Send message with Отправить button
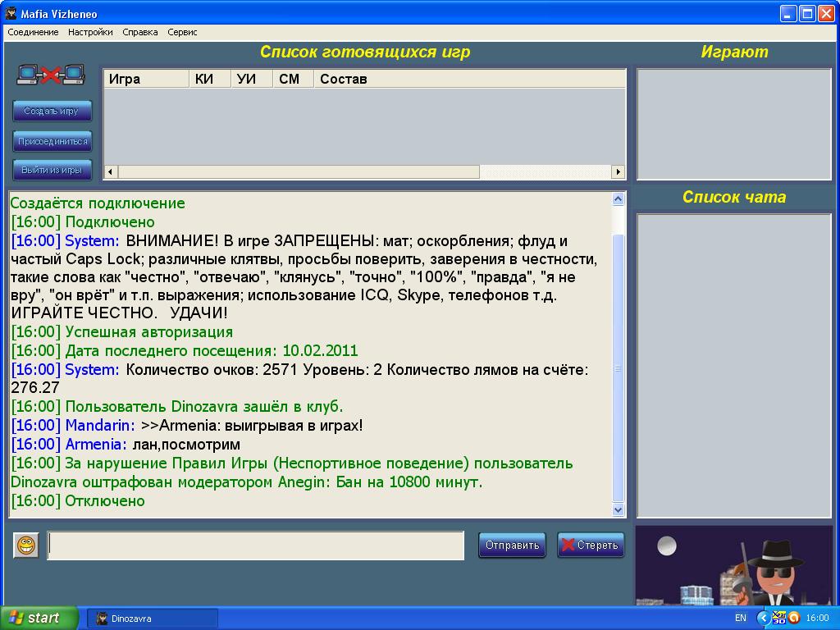 512,545
